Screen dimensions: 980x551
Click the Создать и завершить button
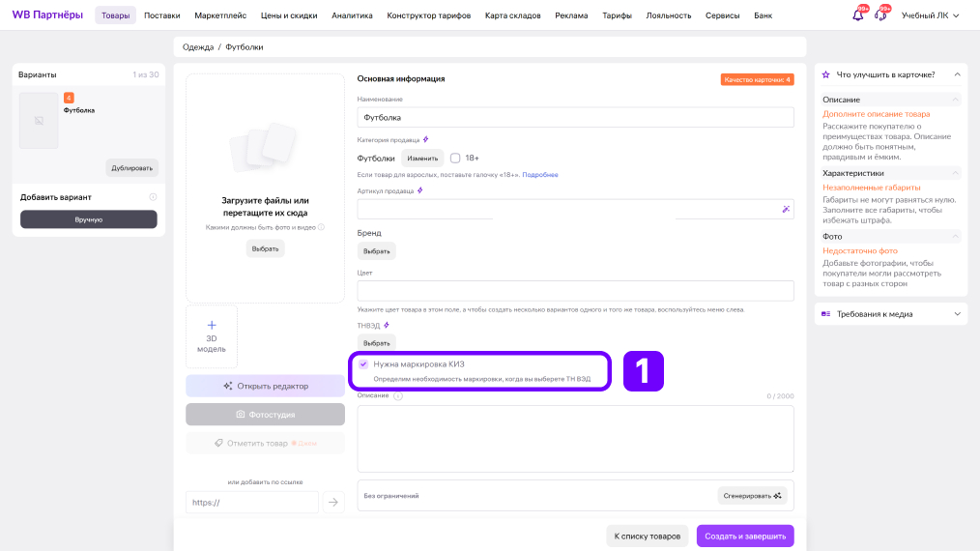(x=745, y=536)
